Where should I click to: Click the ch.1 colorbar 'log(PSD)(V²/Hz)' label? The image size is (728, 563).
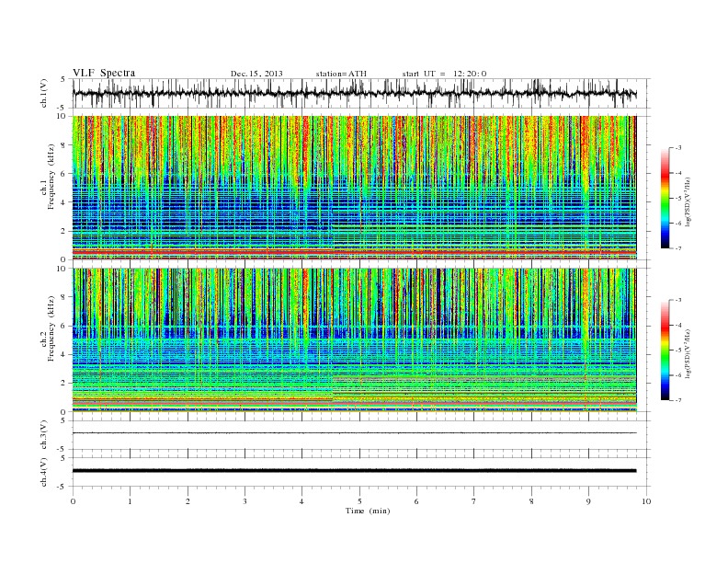[x=688, y=201]
